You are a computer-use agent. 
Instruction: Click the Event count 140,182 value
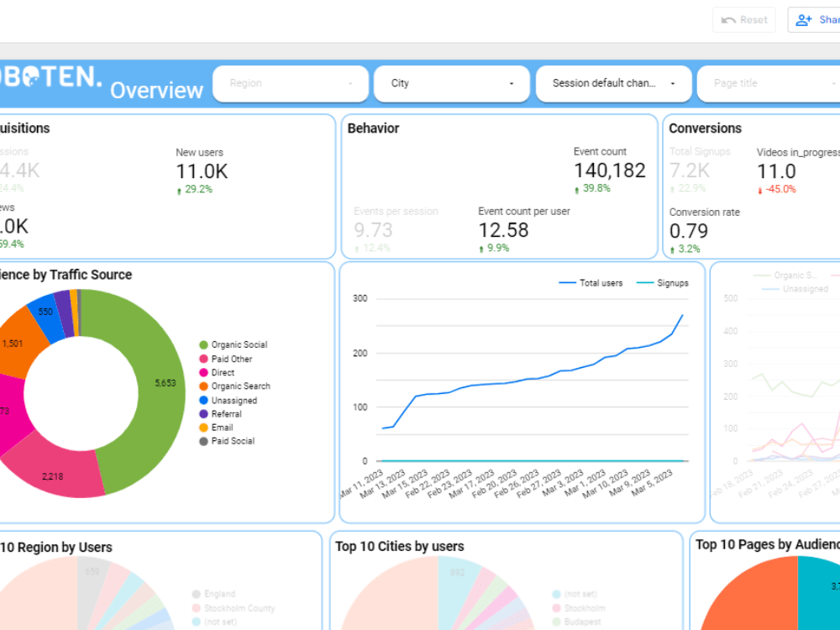pos(610,171)
